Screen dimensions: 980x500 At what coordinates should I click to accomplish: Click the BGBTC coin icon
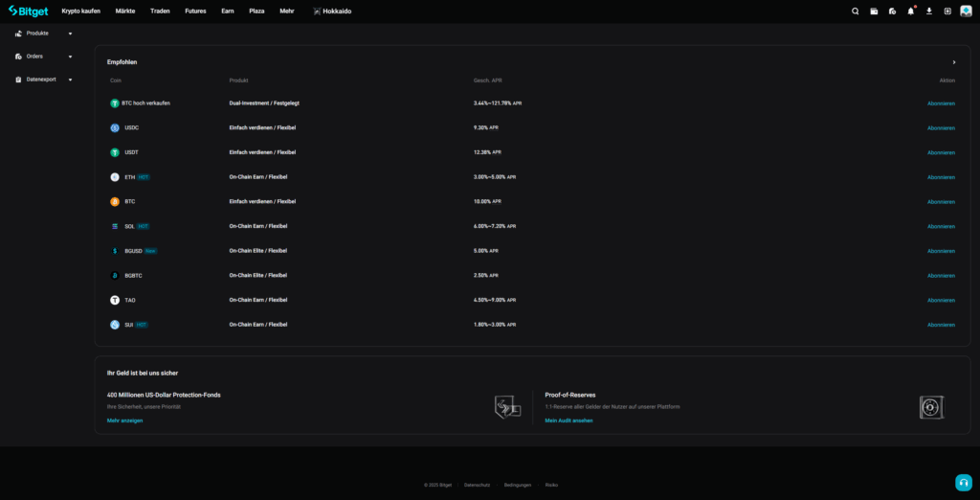pos(115,275)
